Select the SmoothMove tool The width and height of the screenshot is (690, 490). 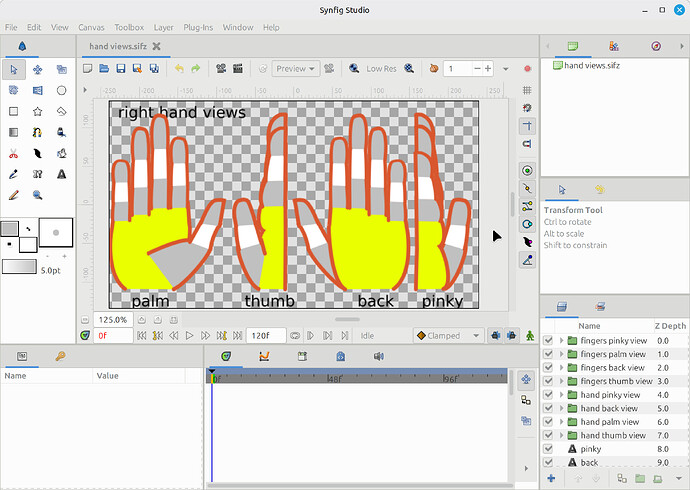37,69
